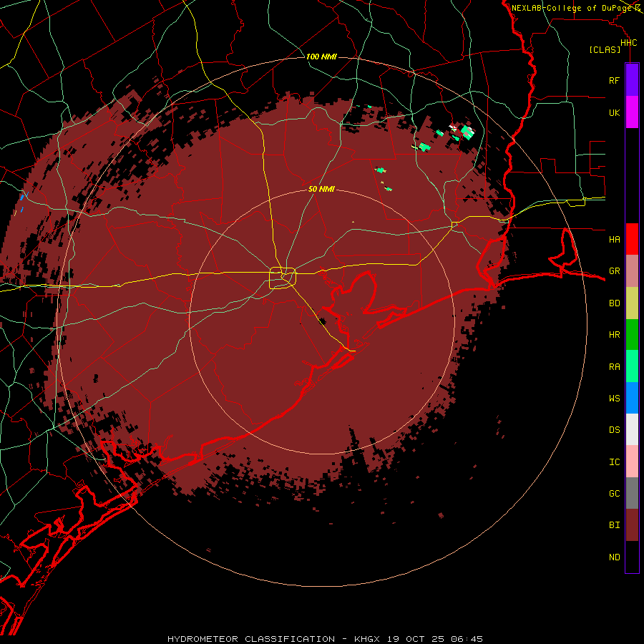The height and width of the screenshot is (644, 644).
Task: Click the black ND color swatch
Action: coord(632,557)
